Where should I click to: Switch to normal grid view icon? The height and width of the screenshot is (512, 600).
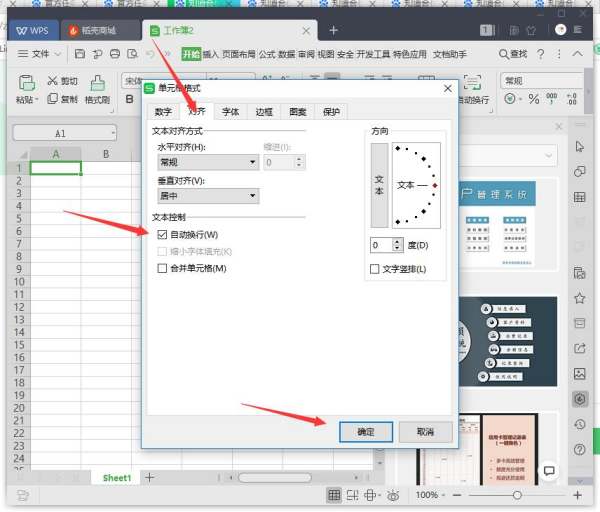334,495
